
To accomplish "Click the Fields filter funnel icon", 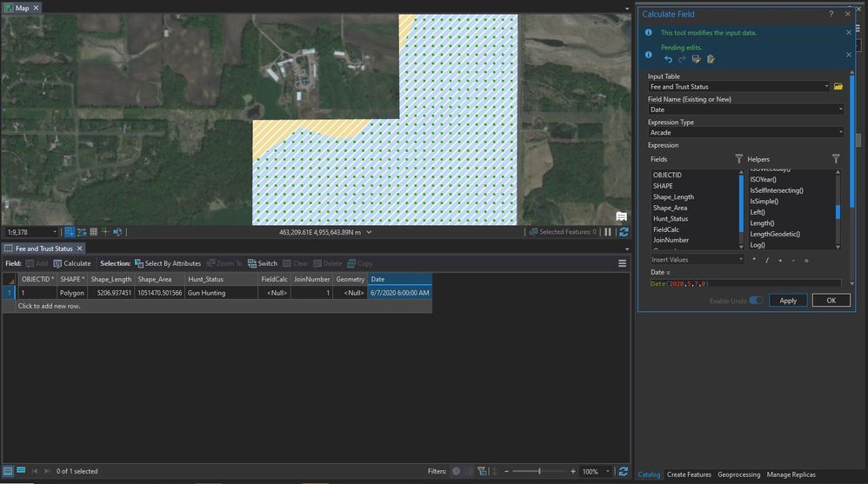I will [739, 159].
